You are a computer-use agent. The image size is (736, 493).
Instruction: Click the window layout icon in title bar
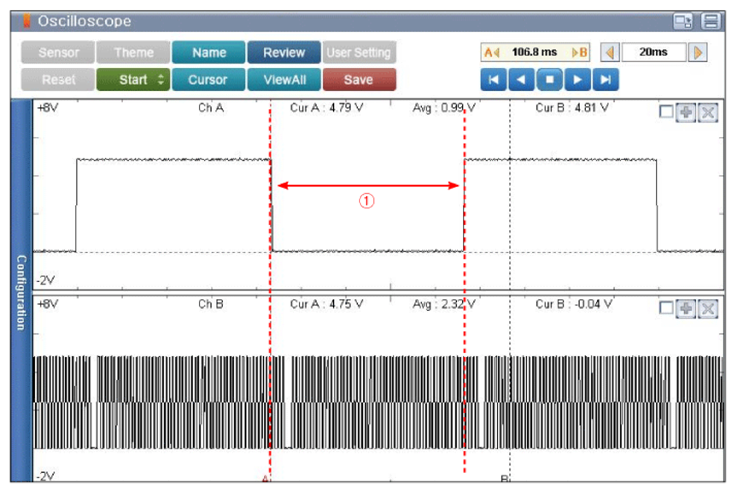682,21
